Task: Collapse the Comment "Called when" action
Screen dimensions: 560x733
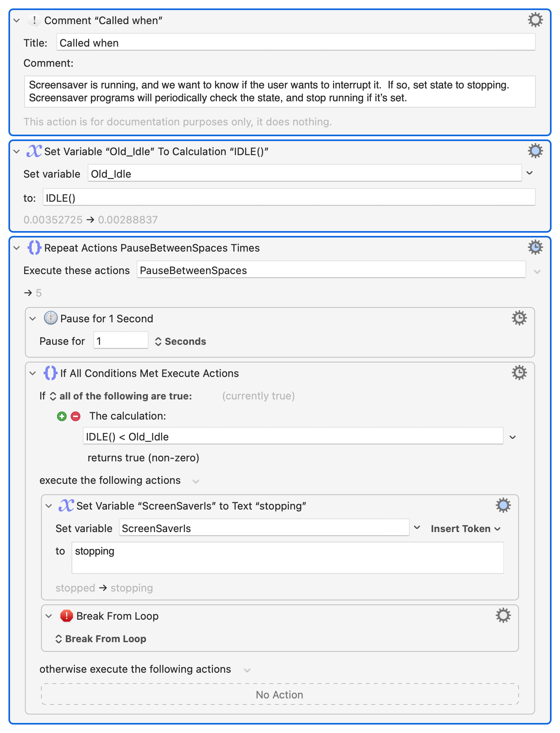Action: coord(17,20)
